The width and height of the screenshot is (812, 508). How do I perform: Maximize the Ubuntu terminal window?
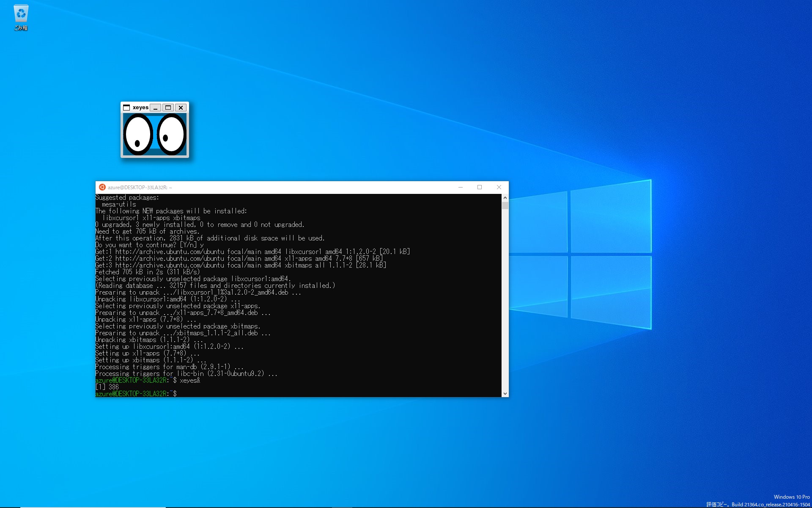pos(480,187)
